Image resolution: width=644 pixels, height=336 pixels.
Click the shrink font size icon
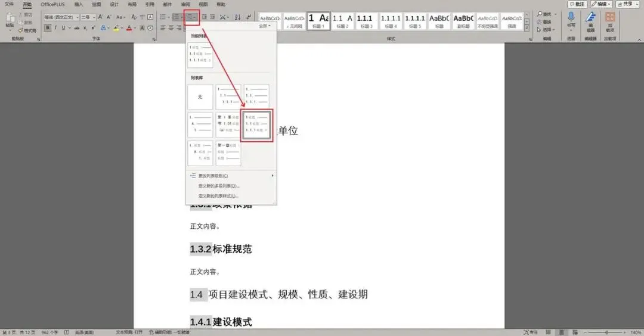(109, 17)
